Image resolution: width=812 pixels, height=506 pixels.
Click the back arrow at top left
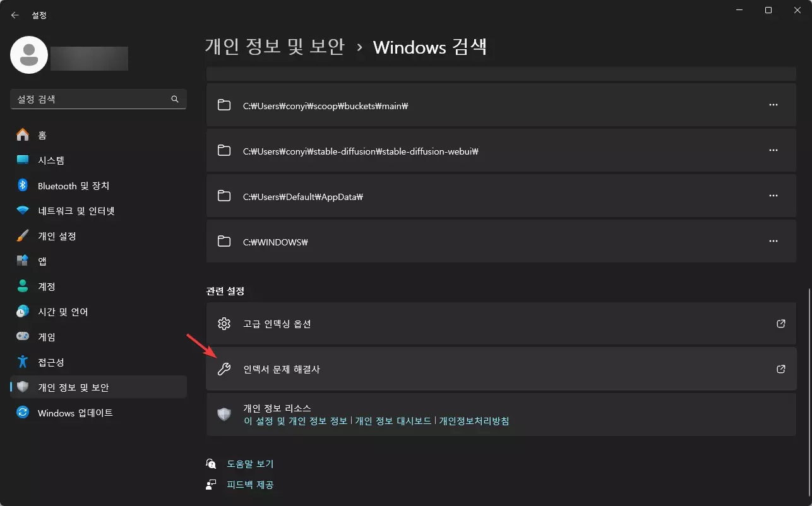coord(15,15)
